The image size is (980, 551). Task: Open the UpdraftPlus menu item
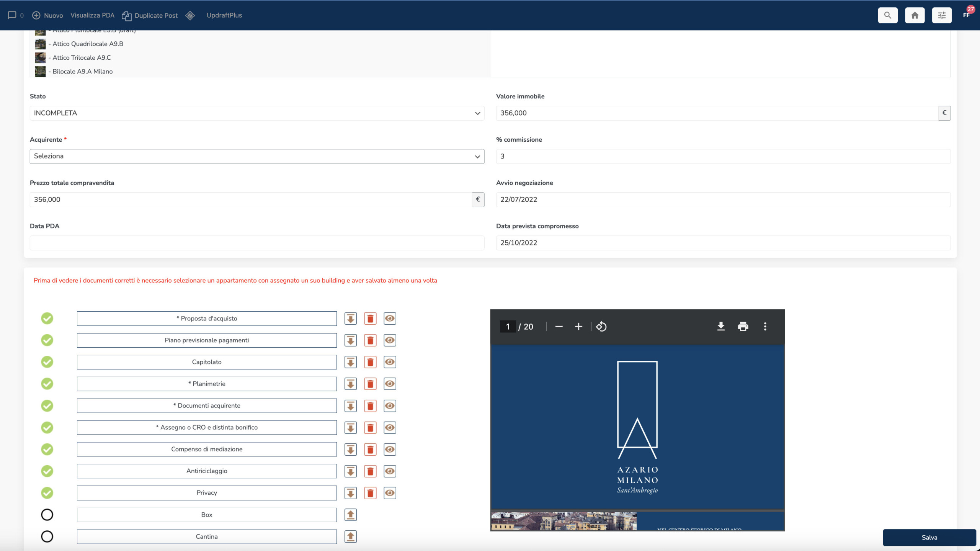224,15
